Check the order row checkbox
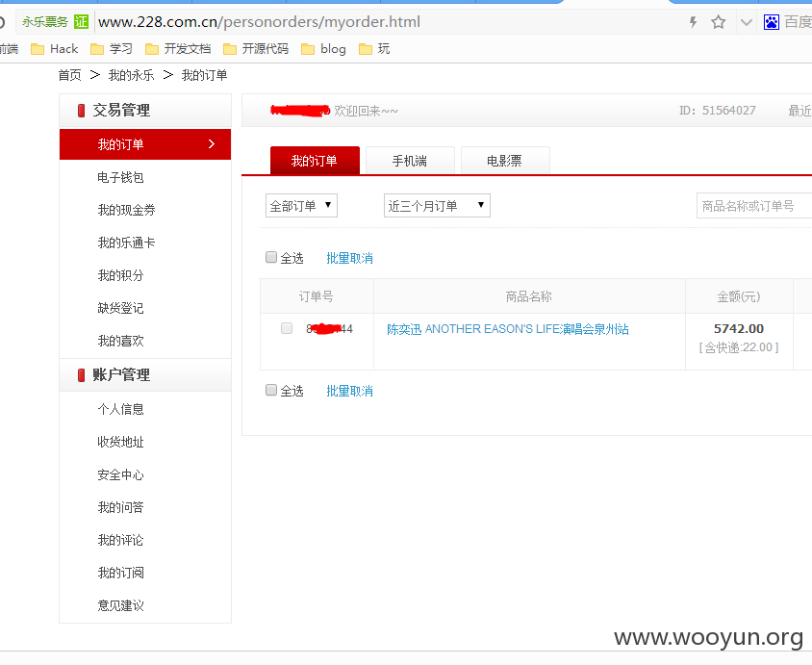 click(287, 328)
